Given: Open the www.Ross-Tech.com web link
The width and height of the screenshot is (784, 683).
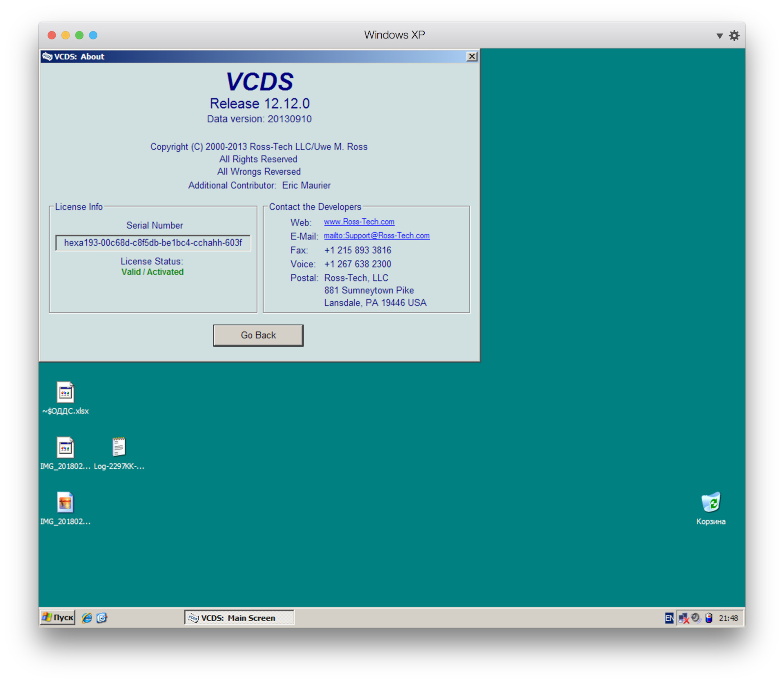Looking at the screenshot, I should (x=359, y=222).
